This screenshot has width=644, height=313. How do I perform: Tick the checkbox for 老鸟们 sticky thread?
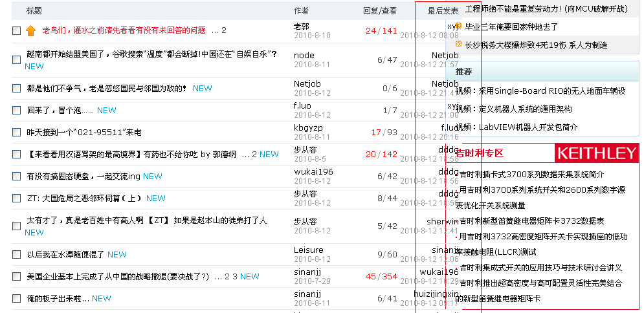click(x=16, y=30)
